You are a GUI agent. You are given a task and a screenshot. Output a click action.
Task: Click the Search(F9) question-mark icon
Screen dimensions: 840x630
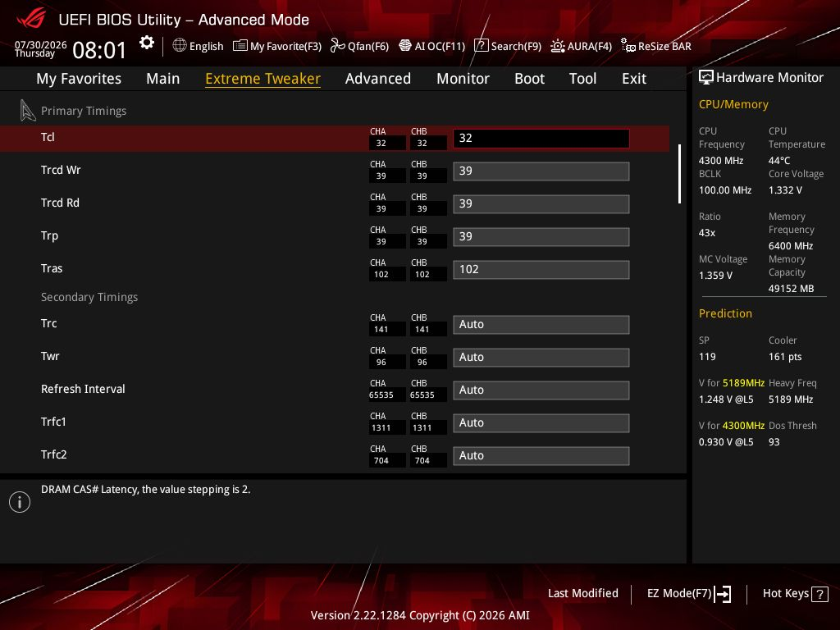(x=481, y=46)
